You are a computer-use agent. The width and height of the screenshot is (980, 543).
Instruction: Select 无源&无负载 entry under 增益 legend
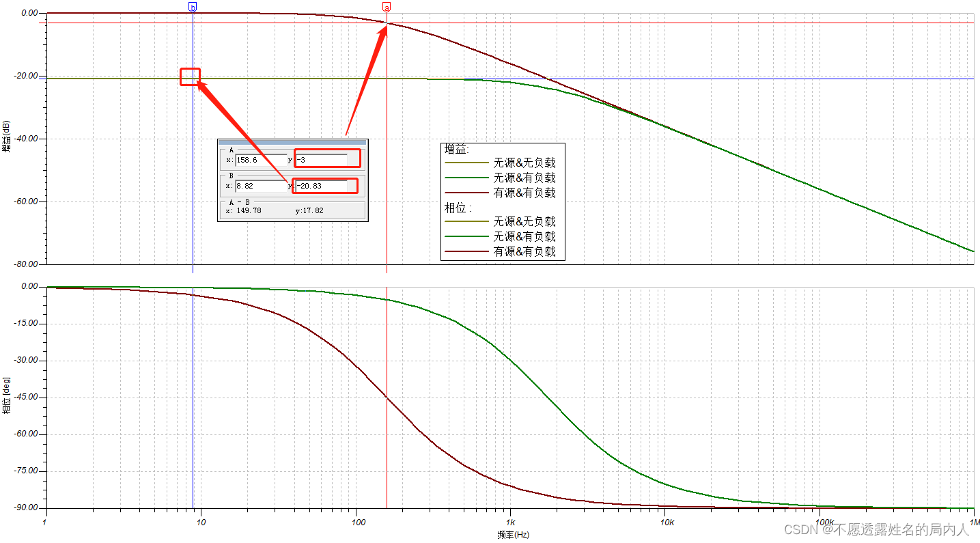pos(524,163)
